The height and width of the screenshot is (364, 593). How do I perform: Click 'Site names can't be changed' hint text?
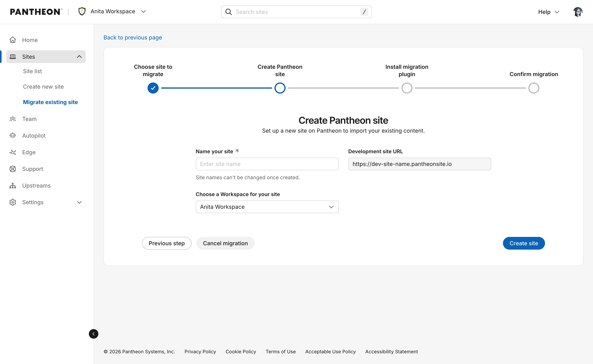248,177
